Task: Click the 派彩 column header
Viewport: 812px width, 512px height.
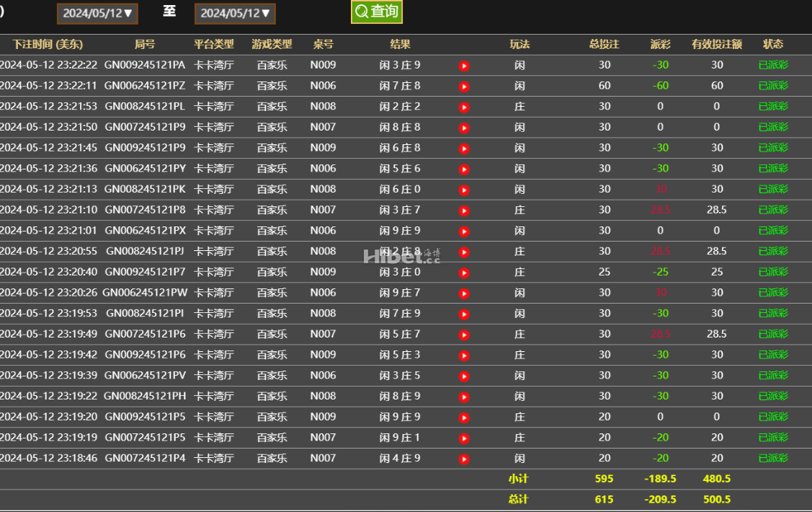Action: click(x=660, y=45)
